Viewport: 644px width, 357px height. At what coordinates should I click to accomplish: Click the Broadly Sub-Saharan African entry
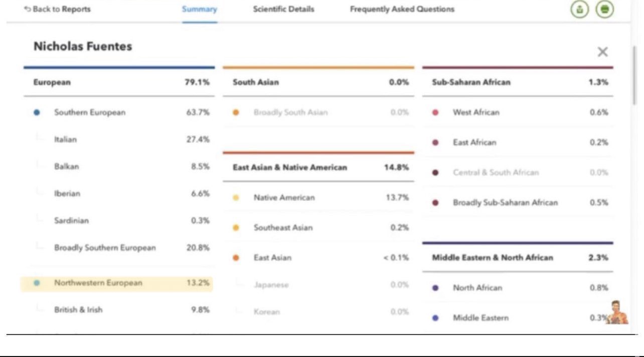click(x=505, y=203)
